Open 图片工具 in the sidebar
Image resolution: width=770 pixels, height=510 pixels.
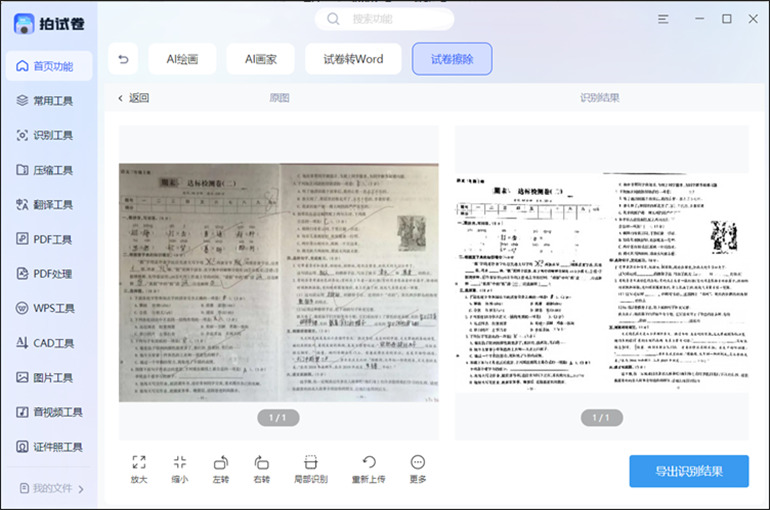[x=45, y=377]
